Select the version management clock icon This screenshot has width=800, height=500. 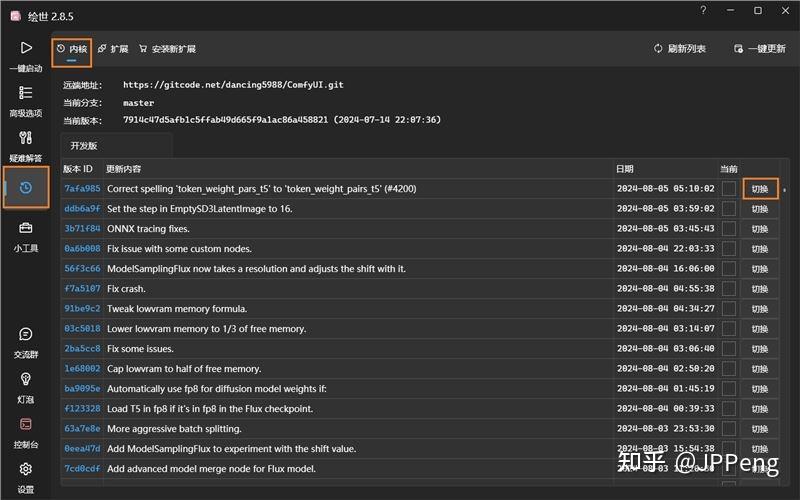coord(26,187)
